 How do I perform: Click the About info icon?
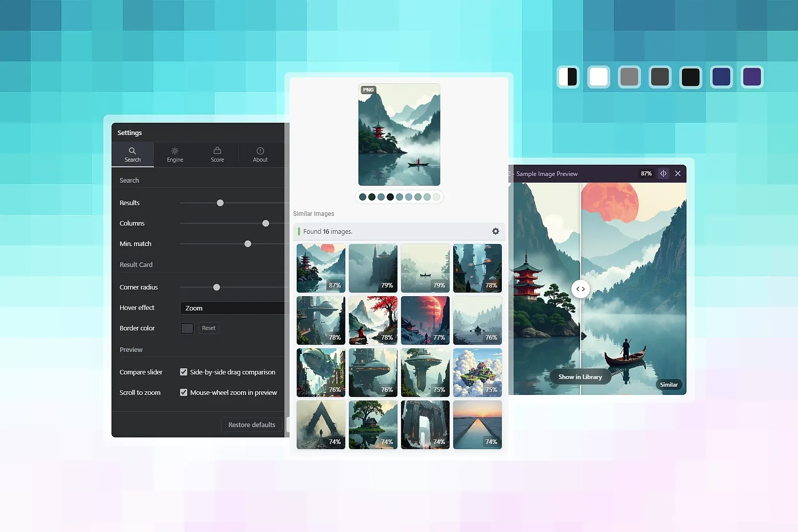pos(260,150)
